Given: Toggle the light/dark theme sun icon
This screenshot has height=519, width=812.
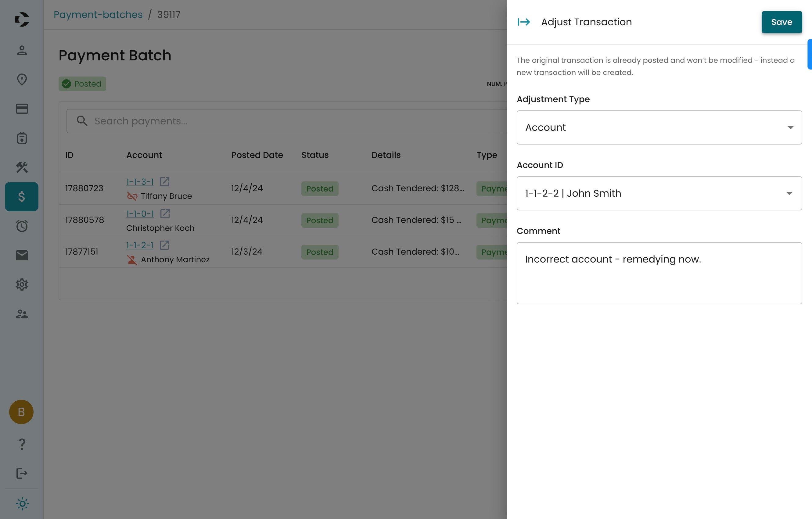Looking at the screenshot, I should [22, 503].
